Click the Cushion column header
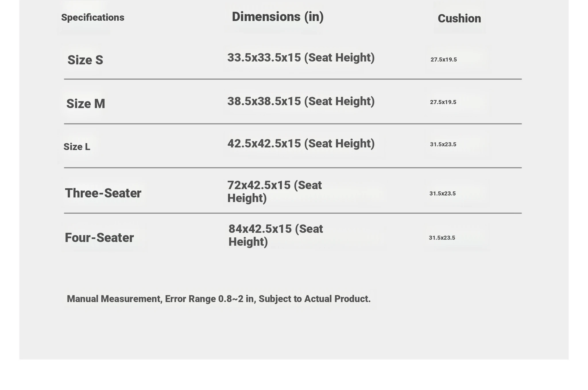Screen dimensions: 588x390 (459, 19)
